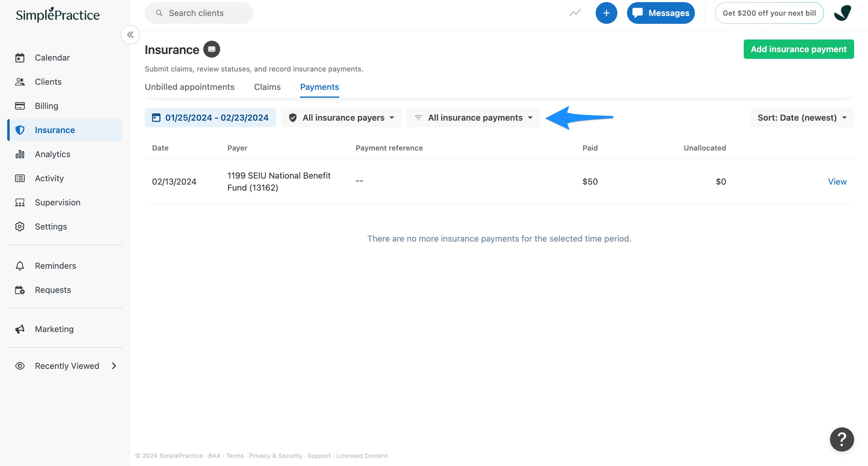
Task: Open the Licensed Content footer link
Action: pyautogui.click(x=362, y=455)
